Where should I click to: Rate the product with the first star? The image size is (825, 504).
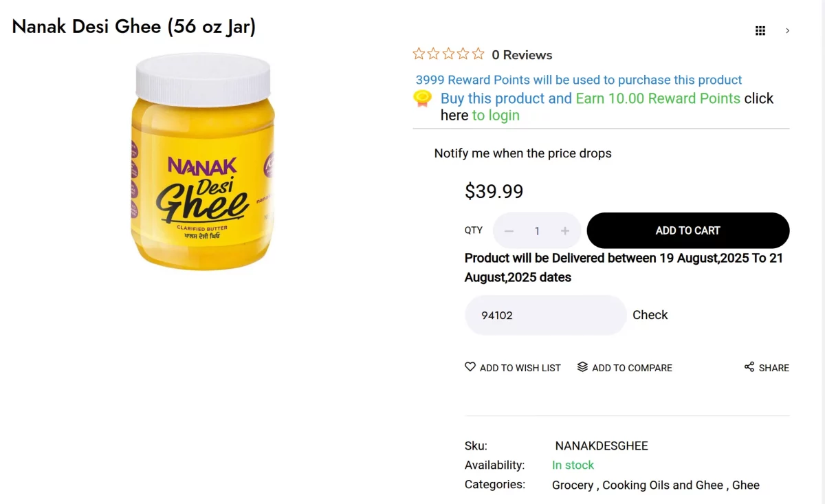point(419,54)
